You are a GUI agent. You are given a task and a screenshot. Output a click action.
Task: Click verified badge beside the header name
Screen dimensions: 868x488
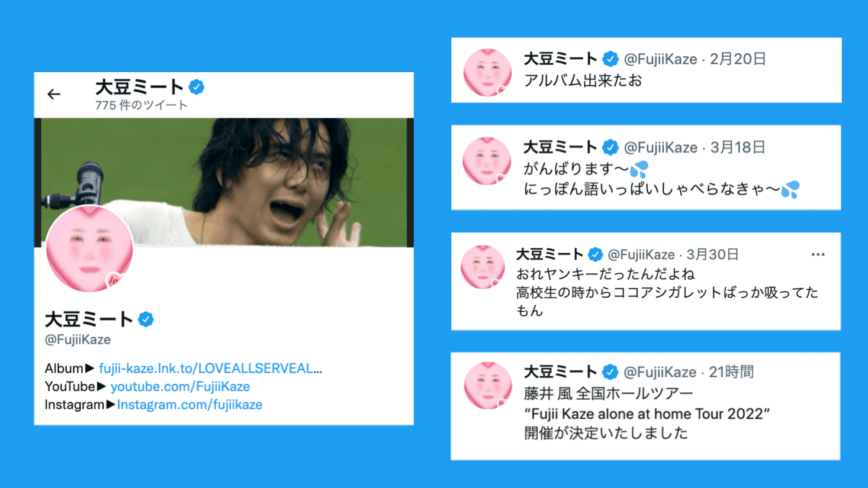(x=197, y=88)
